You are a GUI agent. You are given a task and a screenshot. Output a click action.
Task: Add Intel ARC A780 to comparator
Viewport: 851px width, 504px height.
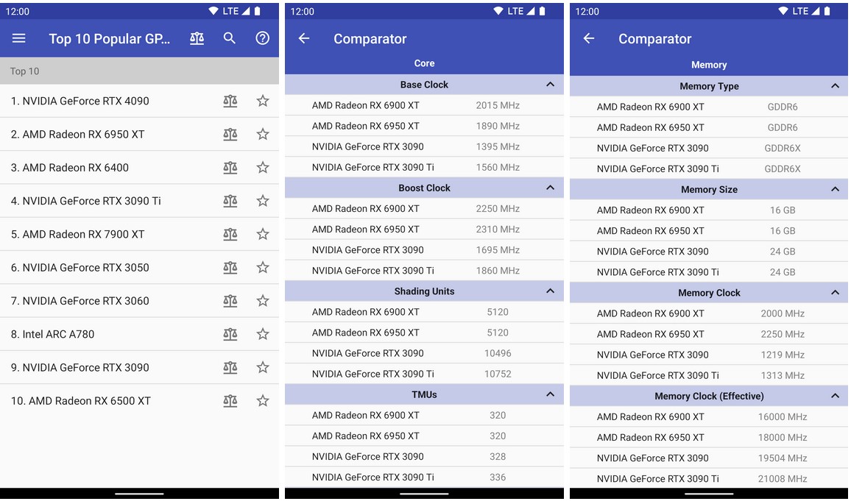coord(230,334)
